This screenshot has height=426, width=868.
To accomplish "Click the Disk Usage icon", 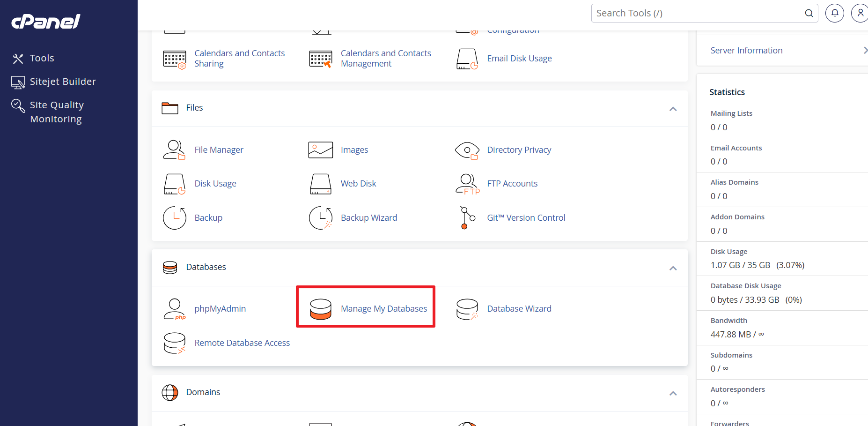I will tap(175, 184).
